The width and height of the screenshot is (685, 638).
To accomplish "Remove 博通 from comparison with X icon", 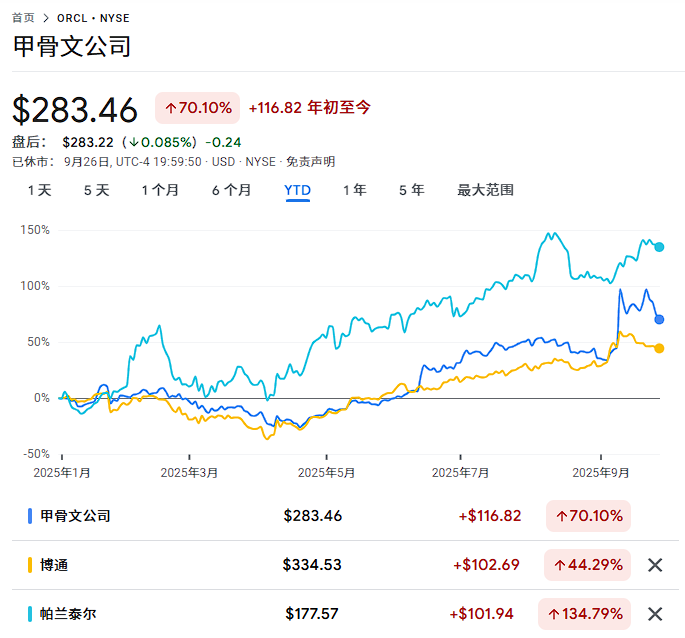I will pyautogui.click(x=655, y=565).
